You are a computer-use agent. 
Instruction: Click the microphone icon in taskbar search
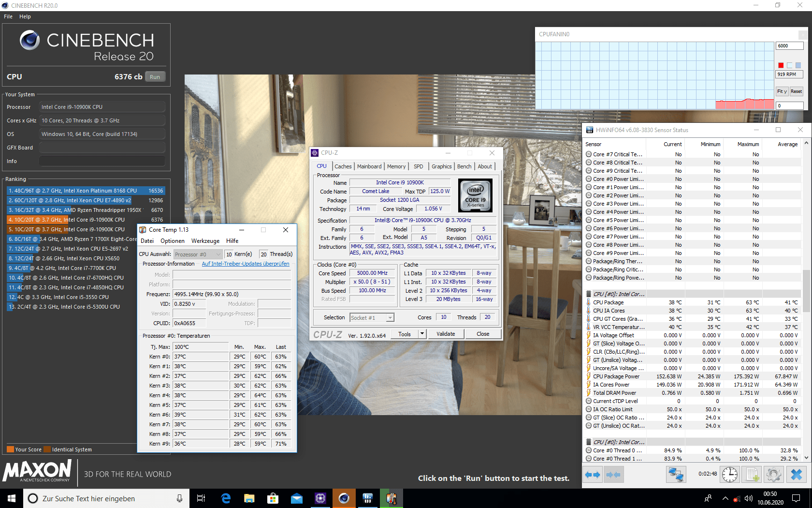(x=179, y=498)
